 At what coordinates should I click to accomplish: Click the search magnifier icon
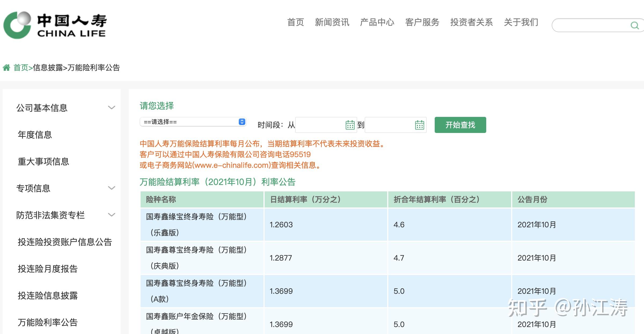(634, 25)
